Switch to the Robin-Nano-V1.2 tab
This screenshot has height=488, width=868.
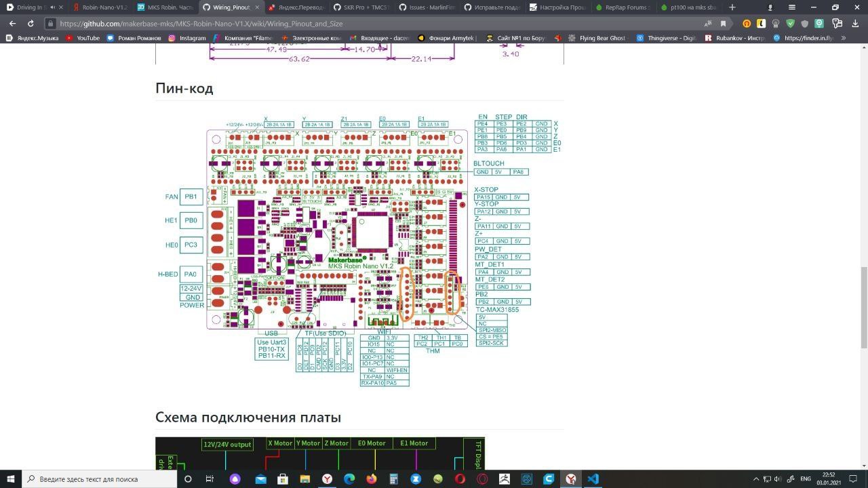pos(99,7)
